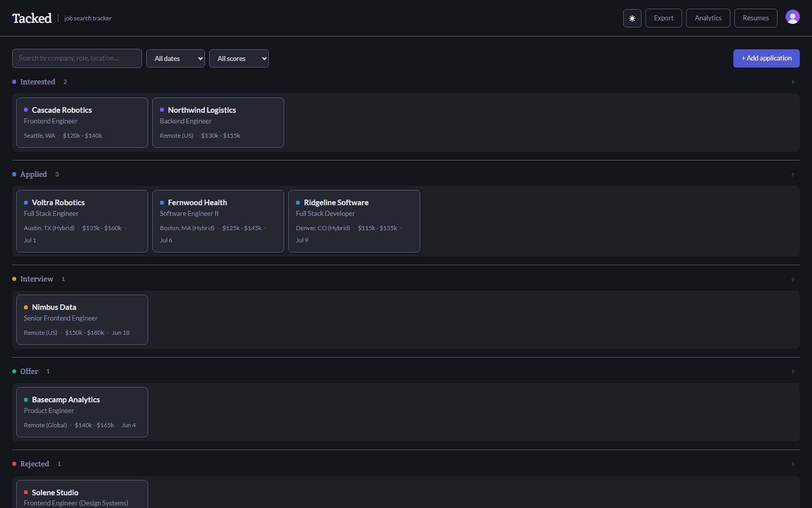Viewport: 812px width, 508px height.
Task: Add a card to Offer column plus
Action: 793,371
